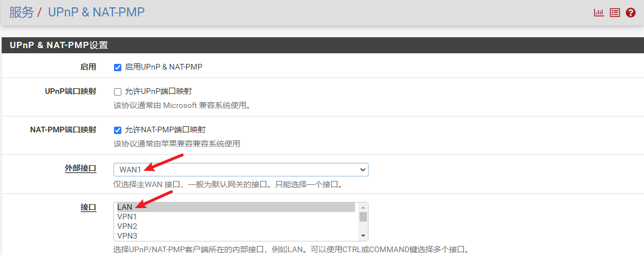Uncheck the 允许NAT-PMP端口映射 checkbox
The width and height of the screenshot is (644, 255).
[118, 130]
